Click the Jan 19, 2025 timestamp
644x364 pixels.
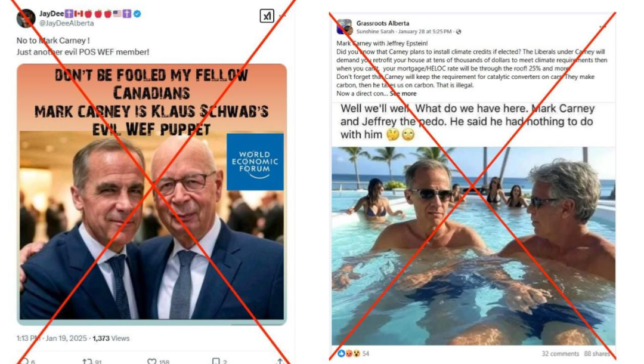coord(66,338)
